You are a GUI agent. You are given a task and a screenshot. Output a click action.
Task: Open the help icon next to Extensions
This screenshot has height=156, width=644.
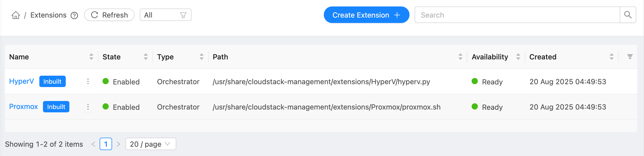click(x=74, y=15)
